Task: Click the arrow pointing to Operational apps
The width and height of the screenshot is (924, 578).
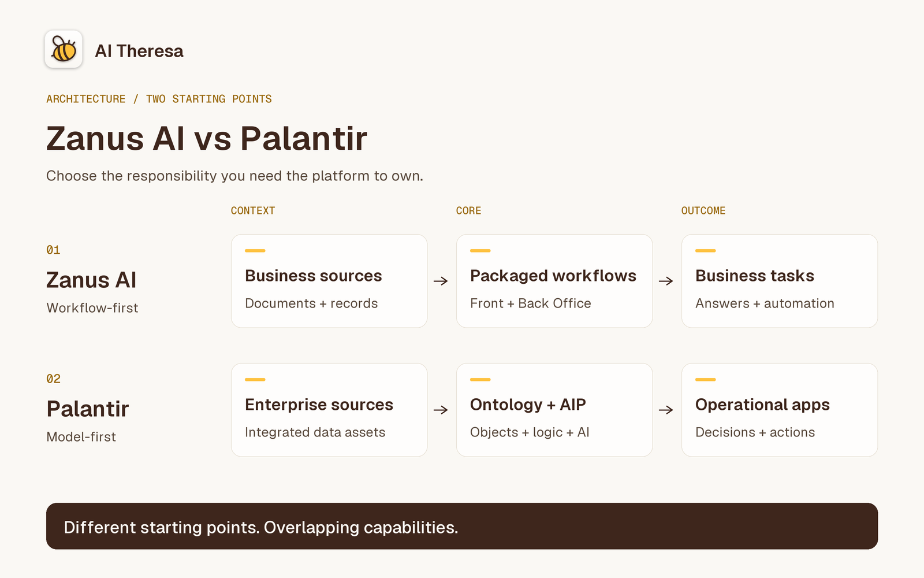Action: coord(666,410)
